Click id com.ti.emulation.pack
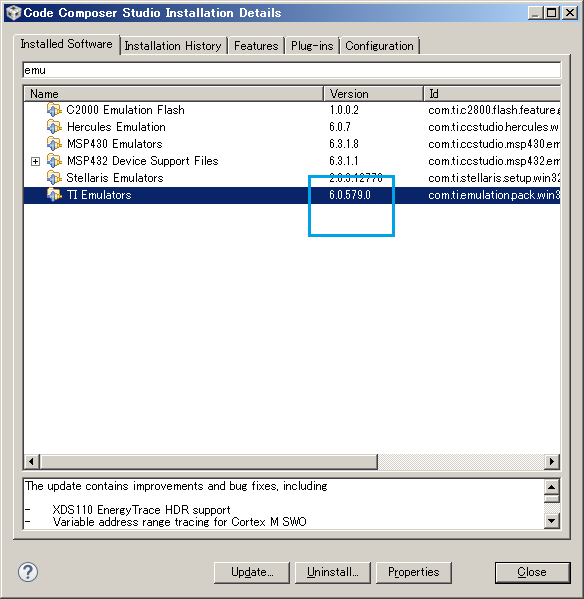 tap(494, 195)
